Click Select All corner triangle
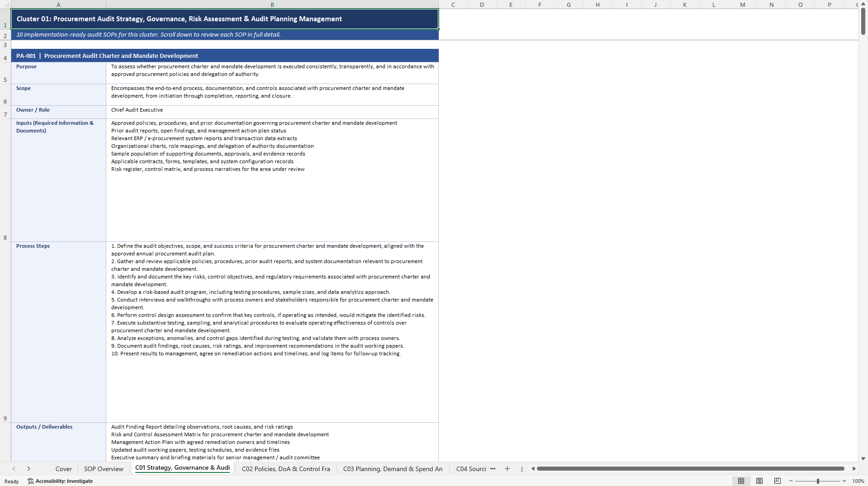Viewport: 868px width, 486px height. pos(5,5)
